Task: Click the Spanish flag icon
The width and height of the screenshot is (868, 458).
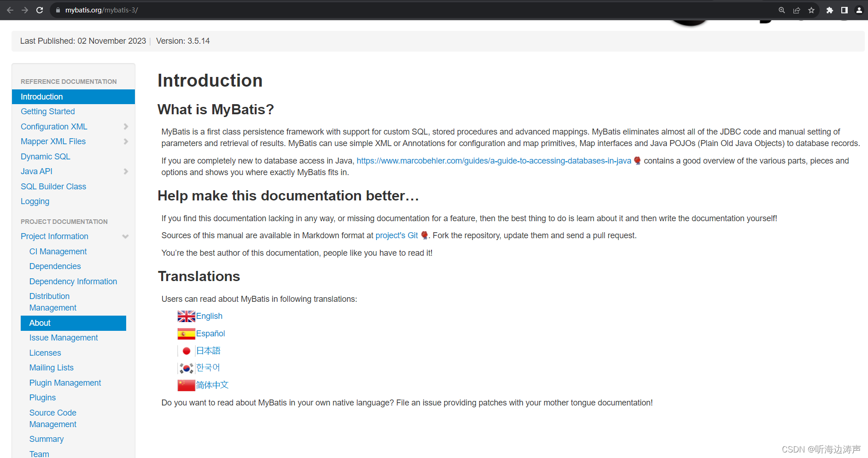Action: coord(186,334)
